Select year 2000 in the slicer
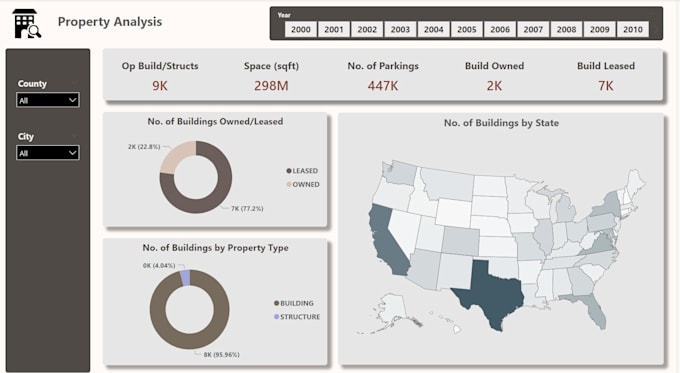 click(301, 29)
